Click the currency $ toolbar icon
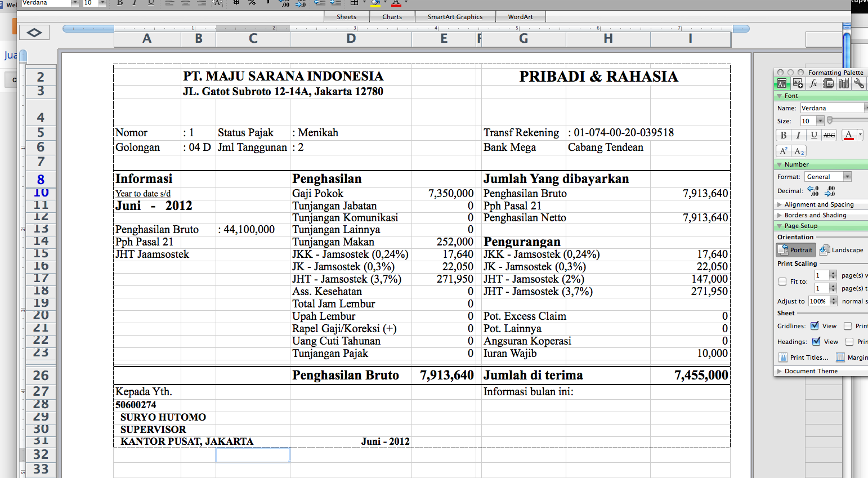 pyautogui.click(x=236, y=3)
